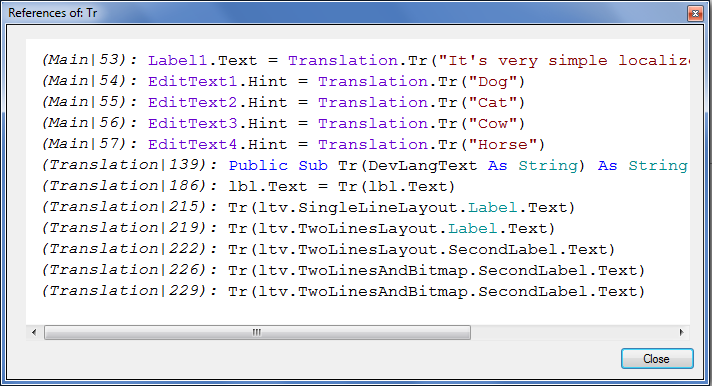
Task: Select reference (Main|55) with "Cat"
Action: 283,102
